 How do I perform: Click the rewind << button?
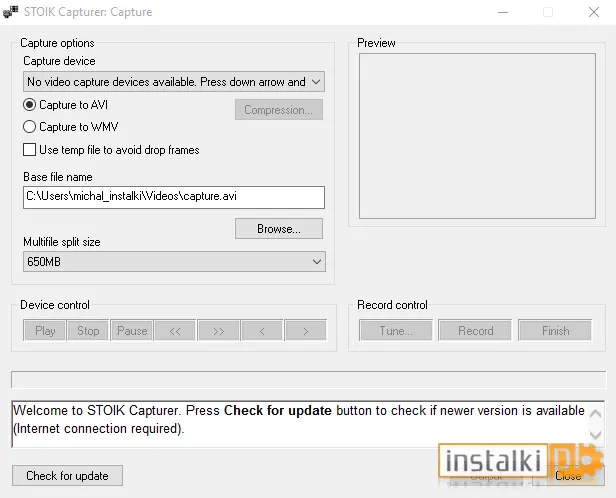pyautogui.click(x=175, y=331)
